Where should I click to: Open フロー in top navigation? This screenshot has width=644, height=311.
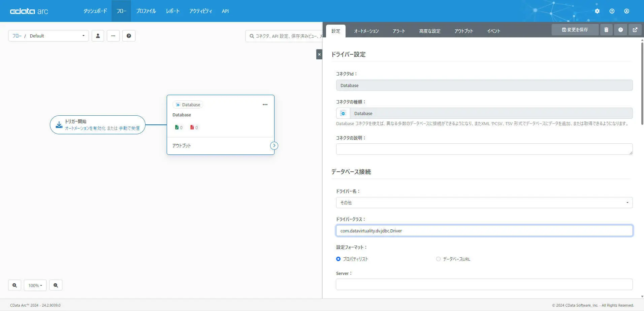point(121,11)
